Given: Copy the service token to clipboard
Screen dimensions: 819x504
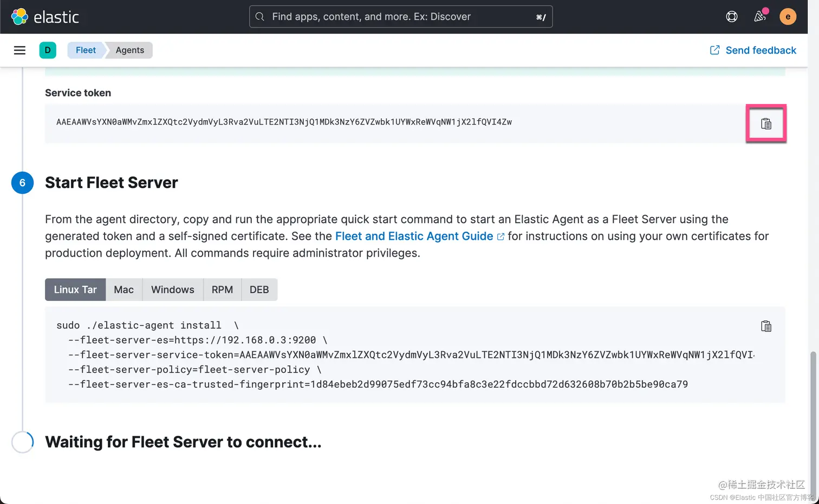Looking at the screenshot, I should (766, 124).
